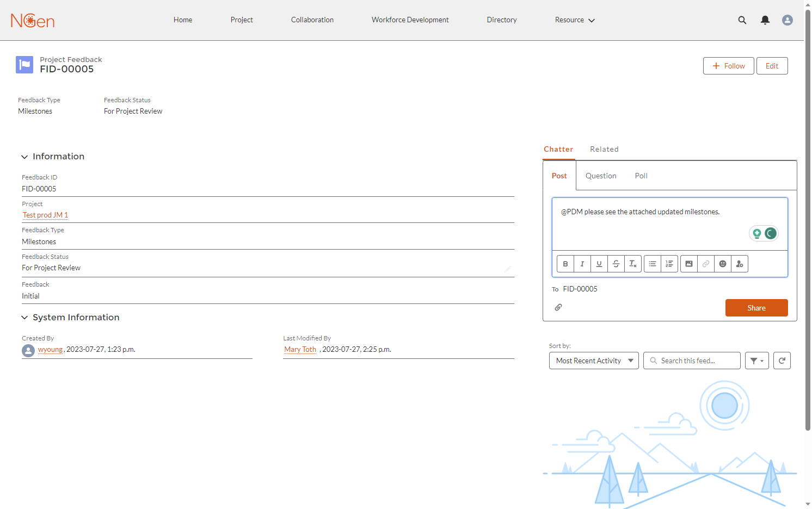The height and width of the screenshot is (509, 812).
Task: Open the wyoung user link
Action: pyautogui.click(x=51, y=350)
